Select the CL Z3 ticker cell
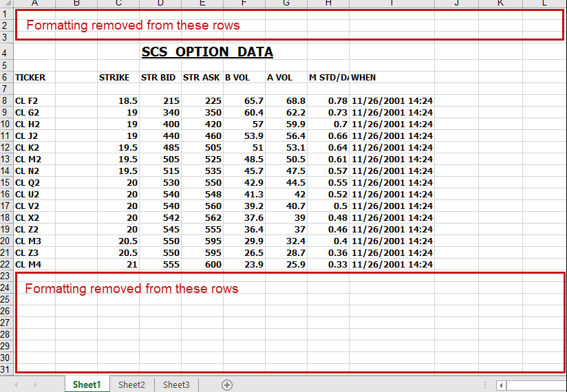The height and width of the screenshot is (392, 567). [x=34, y=252]
